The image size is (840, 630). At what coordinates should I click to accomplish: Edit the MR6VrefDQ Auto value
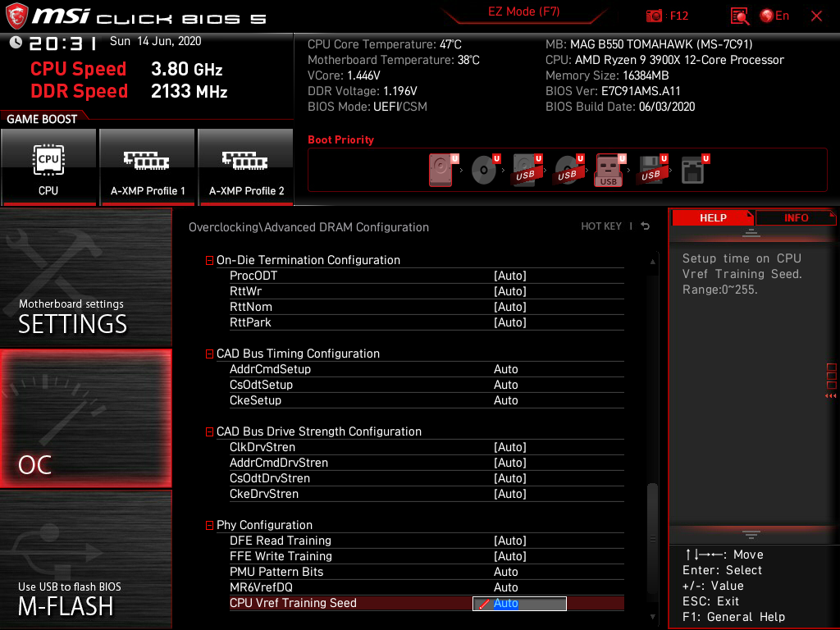click(x=505, y=587)
